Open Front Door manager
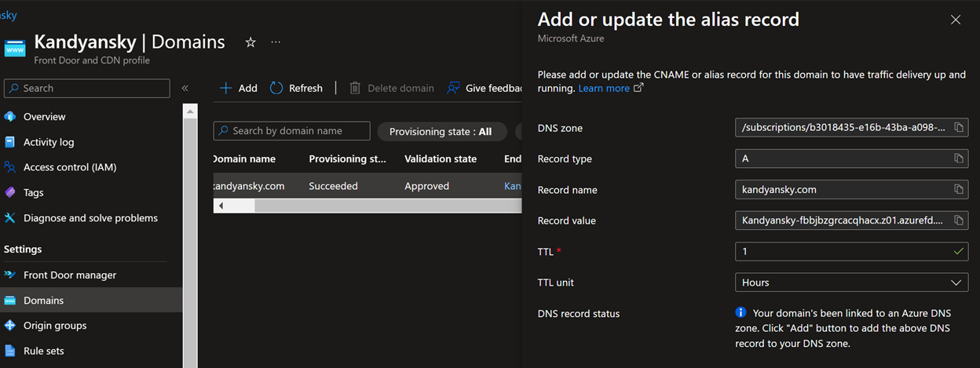This screenshot has width=980, height=368. tap(70, 275)
